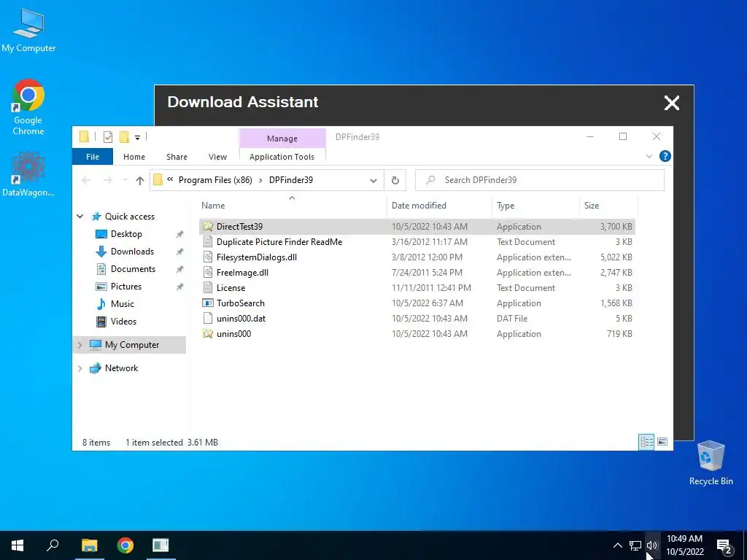Viewport: 747px width, 560px height.
Task: Refresh the DPFinder39 folder
Action: click(395, 181)
